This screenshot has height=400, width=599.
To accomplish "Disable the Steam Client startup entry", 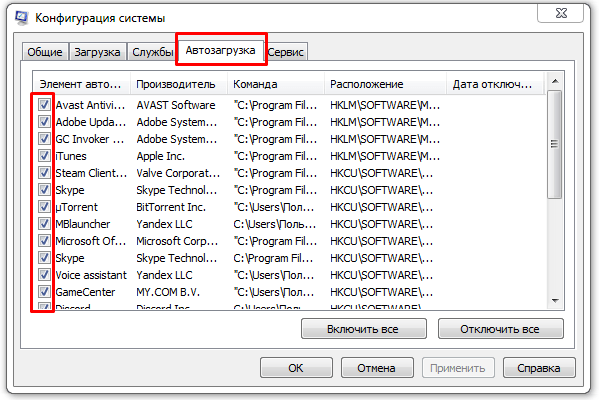I will [44, 173].
